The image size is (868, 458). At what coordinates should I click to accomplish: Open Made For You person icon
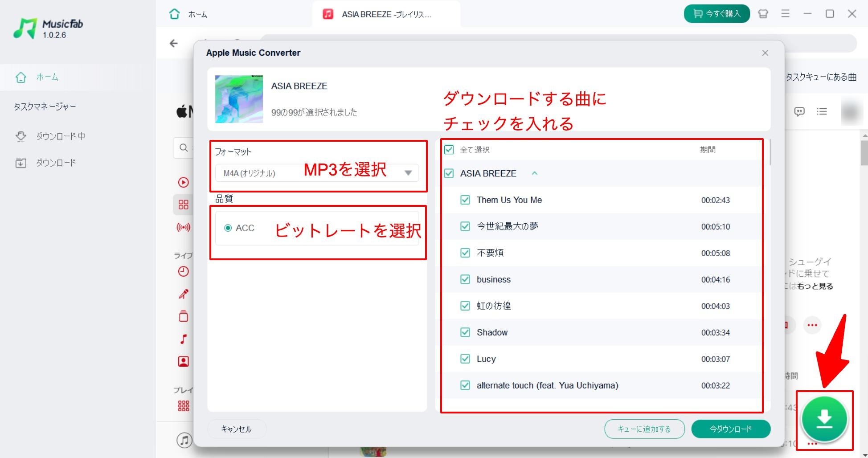[x=184, y=361]
